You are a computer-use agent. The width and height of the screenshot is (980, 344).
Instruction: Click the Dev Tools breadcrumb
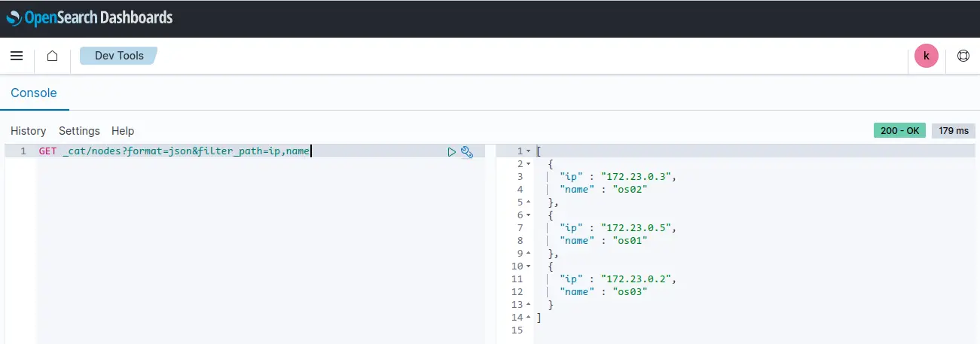(119, 56)
